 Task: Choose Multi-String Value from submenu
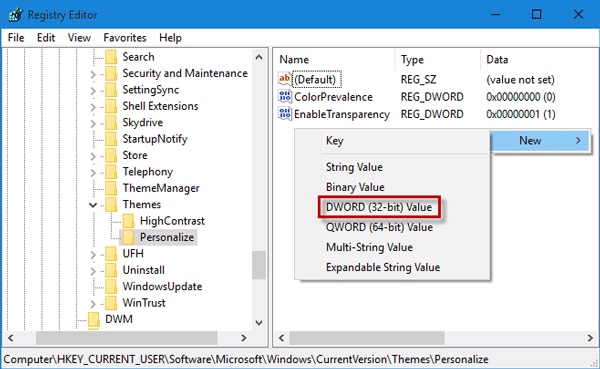393,247
